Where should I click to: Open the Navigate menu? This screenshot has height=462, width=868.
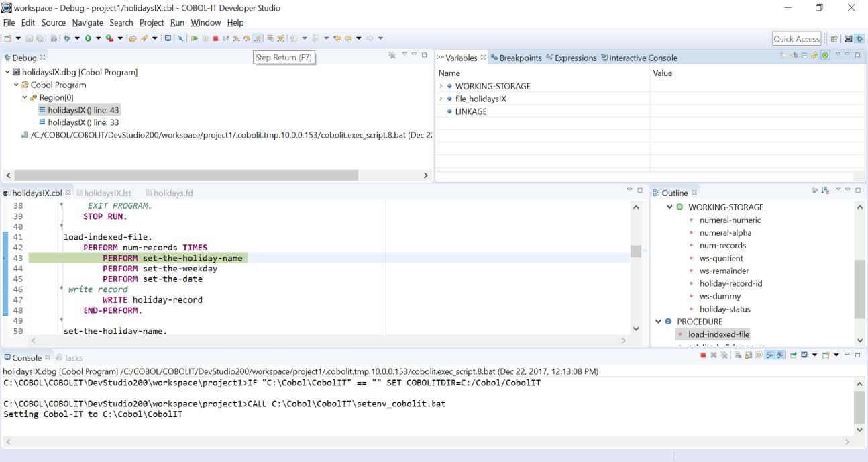click(x=87, y=23)
